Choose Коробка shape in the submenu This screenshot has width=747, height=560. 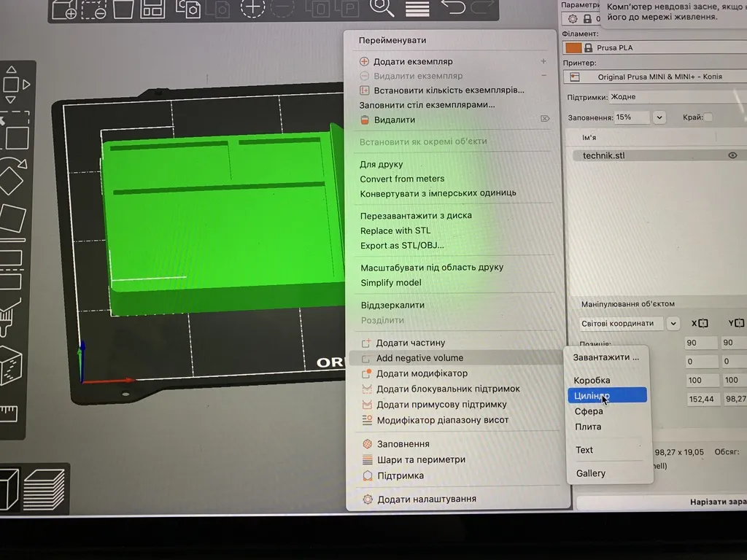592,381
